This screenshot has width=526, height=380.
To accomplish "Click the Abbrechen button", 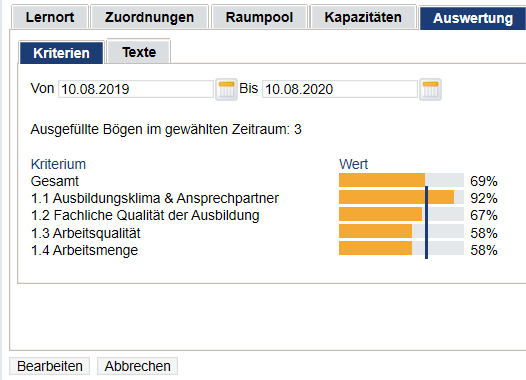I will tap(138, 366).
